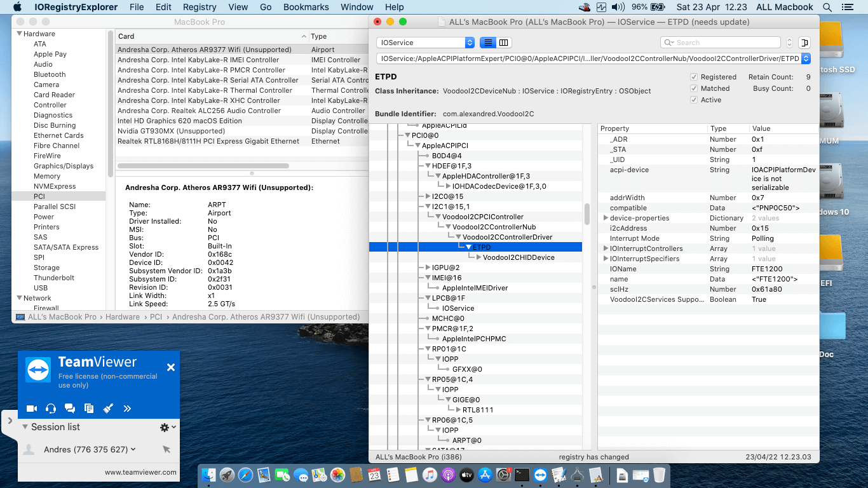The image size is (868, 488).
Task: Open the TeamViewer chat icon
Action: [x=70, y=409]
